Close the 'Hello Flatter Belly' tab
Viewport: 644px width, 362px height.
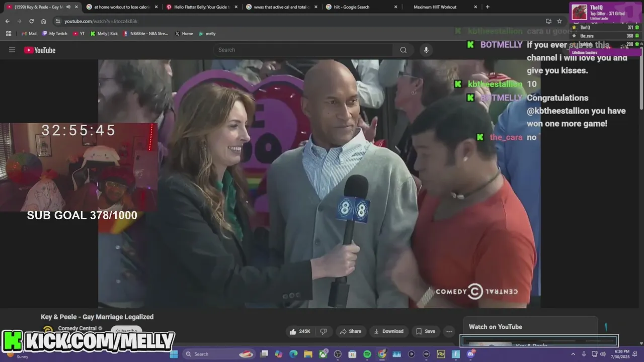[x=236, y=7]
